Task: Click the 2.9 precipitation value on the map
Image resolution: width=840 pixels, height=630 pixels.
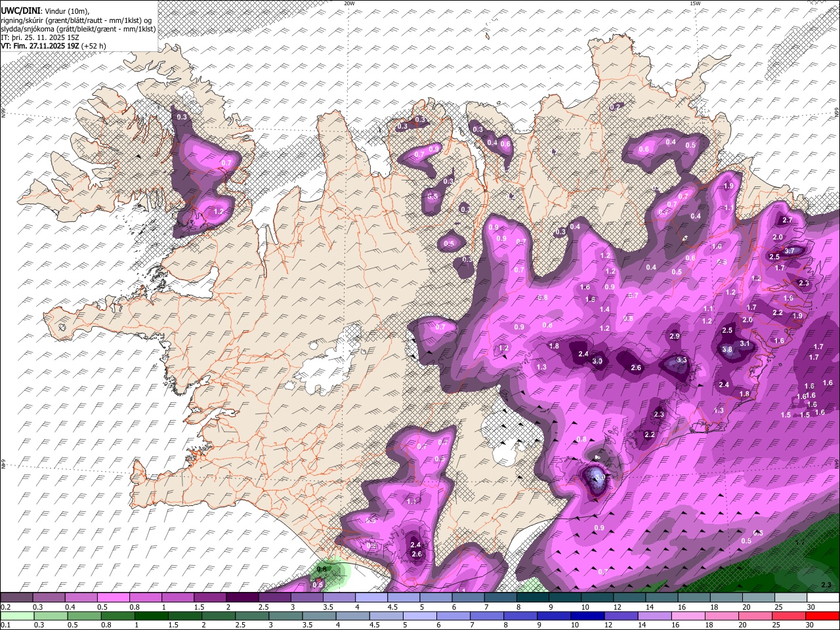Action: tap(675, 336)
